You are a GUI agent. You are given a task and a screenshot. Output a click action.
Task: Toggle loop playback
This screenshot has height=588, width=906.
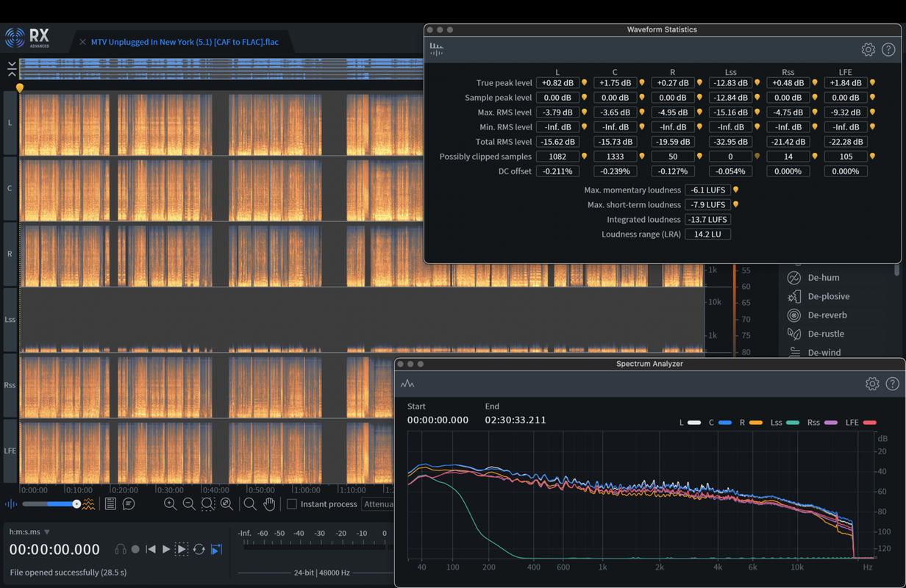pyautogui.click(x=199, y=549)
